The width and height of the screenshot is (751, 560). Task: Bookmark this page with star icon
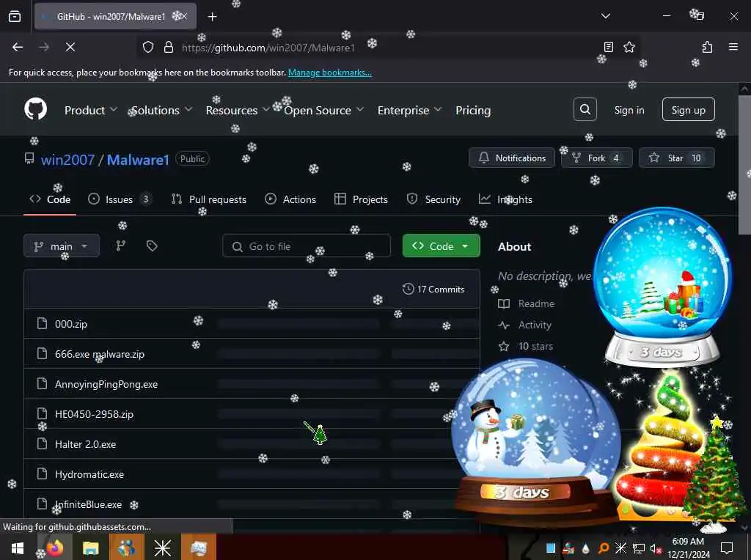coord(629,47)
